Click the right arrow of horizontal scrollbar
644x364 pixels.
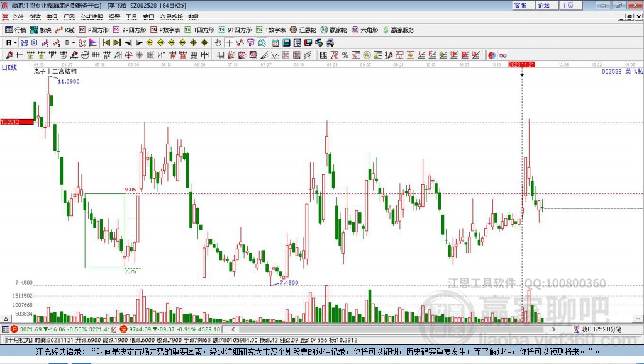(553, 329)
